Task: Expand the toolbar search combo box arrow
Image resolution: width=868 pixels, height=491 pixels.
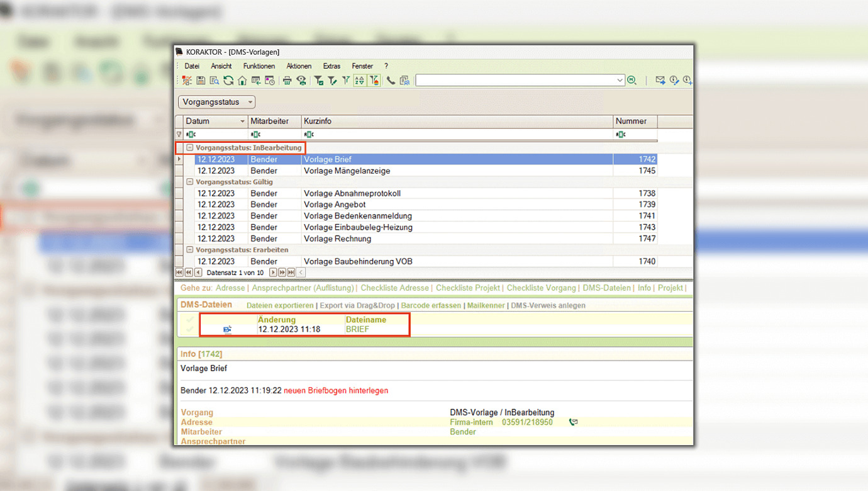Action: tap(620, 81)
